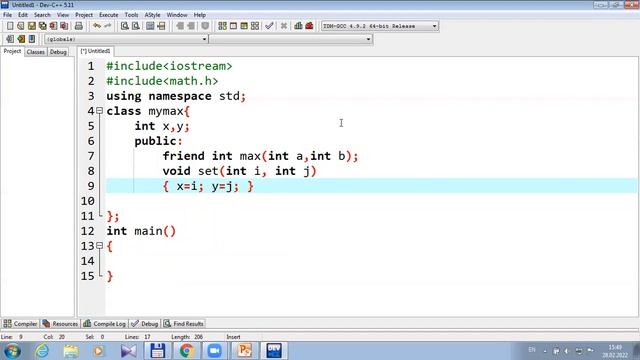Image resolution: width=640 pixels, height=360 pixels.
Task: Open the AStyle menu
Action: click(x=153, y=15)
